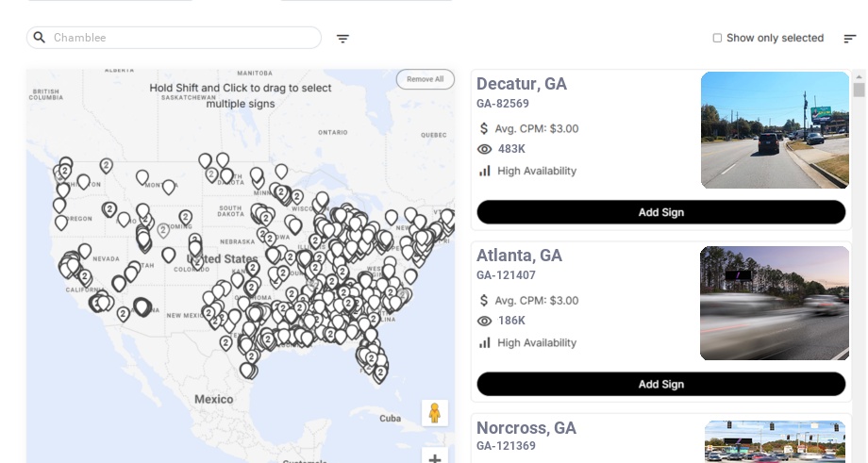Click the Street View pegman icon
This screenshot has height=463, width=868.
tap(435, 413)
